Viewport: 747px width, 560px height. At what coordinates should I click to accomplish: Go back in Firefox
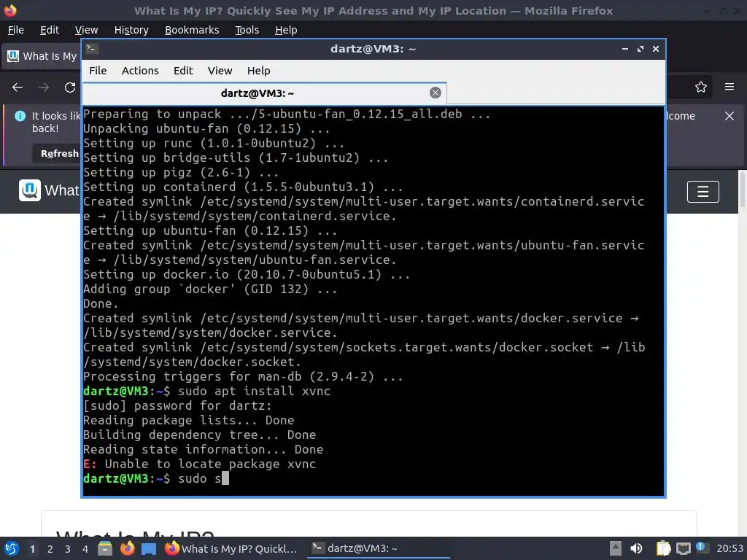pos(18,87)
